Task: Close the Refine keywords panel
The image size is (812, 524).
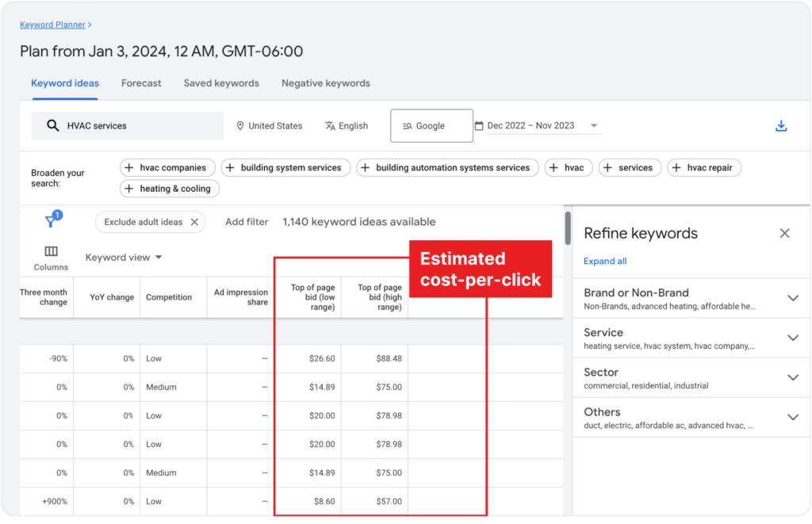Action: click(784, 234)
